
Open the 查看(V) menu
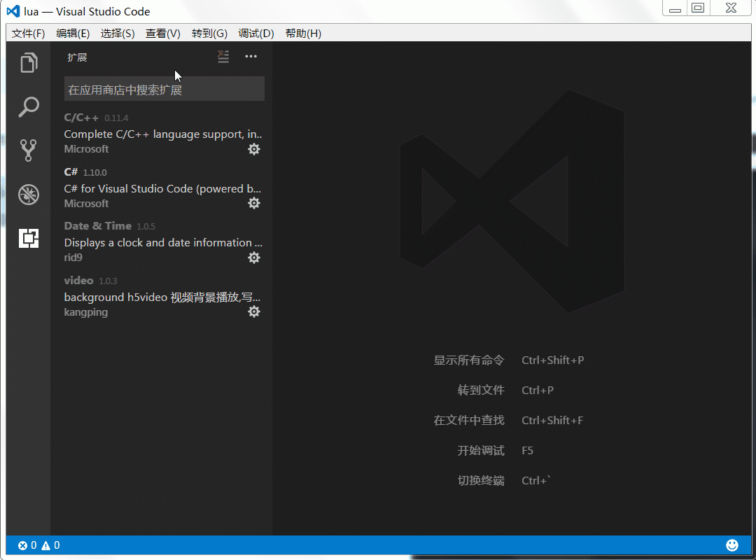162,33
